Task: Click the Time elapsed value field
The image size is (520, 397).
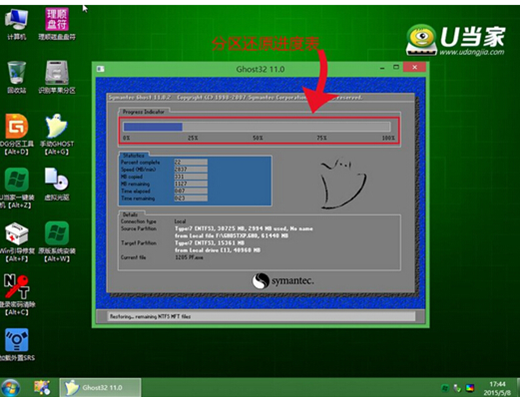Action: 191,191
